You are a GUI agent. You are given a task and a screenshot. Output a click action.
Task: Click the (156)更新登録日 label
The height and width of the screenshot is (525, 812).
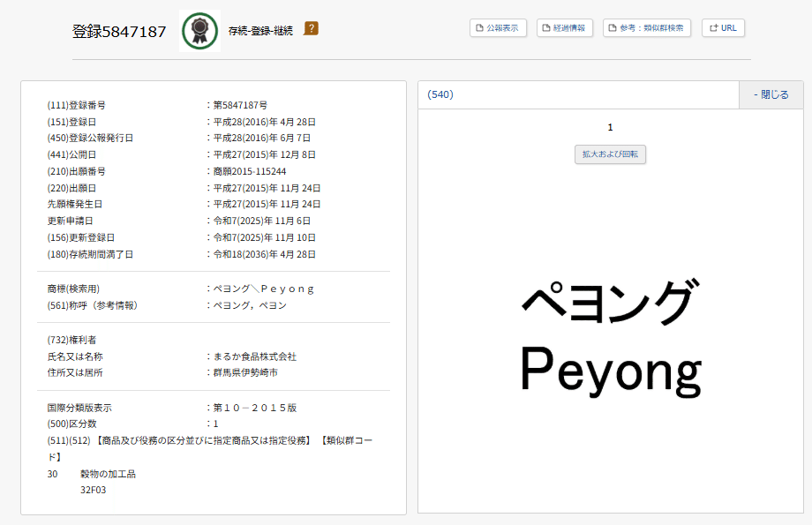coord(81,238)
